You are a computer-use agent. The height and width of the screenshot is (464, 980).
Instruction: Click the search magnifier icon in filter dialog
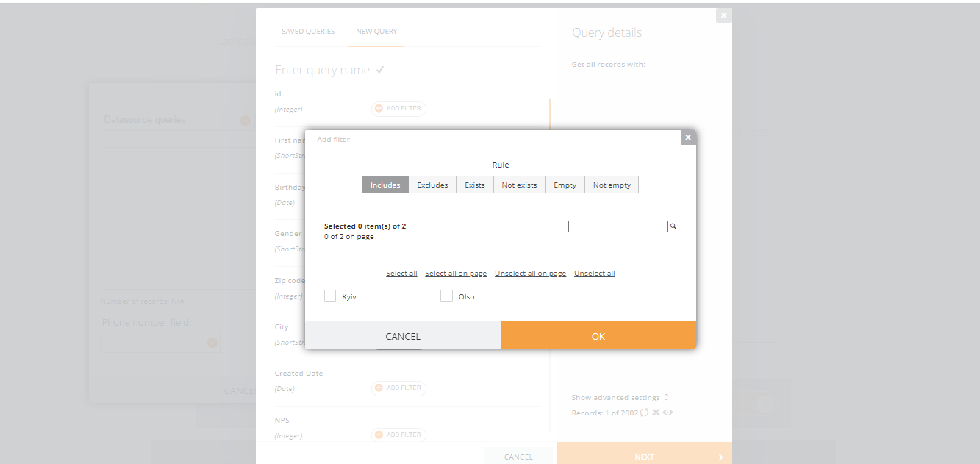[673, 226]
